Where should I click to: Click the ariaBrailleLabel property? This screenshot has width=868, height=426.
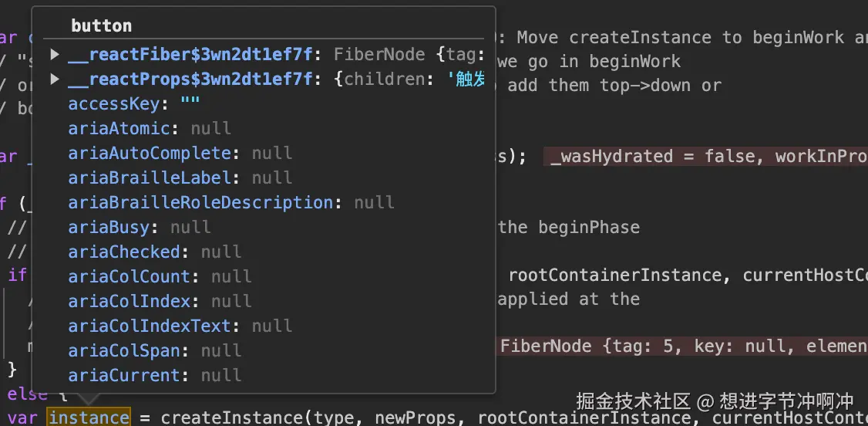click(150, 178)
